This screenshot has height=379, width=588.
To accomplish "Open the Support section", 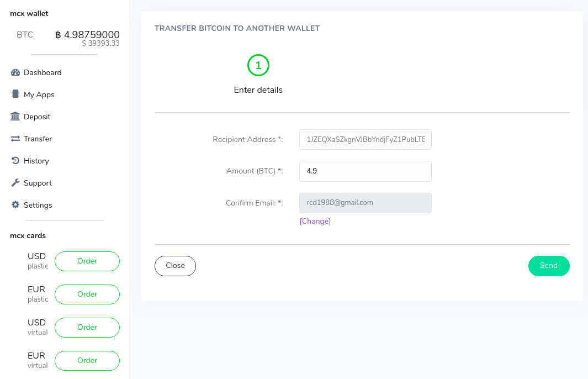I will (x=38, y=183).
